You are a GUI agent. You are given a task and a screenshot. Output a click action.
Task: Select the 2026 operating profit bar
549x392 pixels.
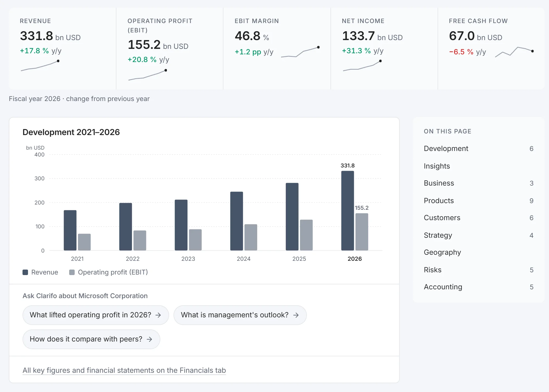point(362,232)
